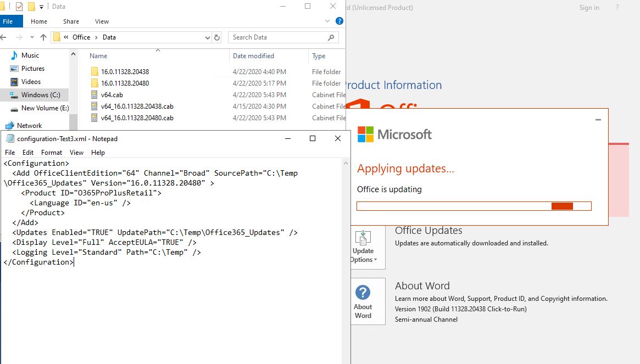640x364 pixels.
Task: Open Word help question mark
Action: click(617, 7)
